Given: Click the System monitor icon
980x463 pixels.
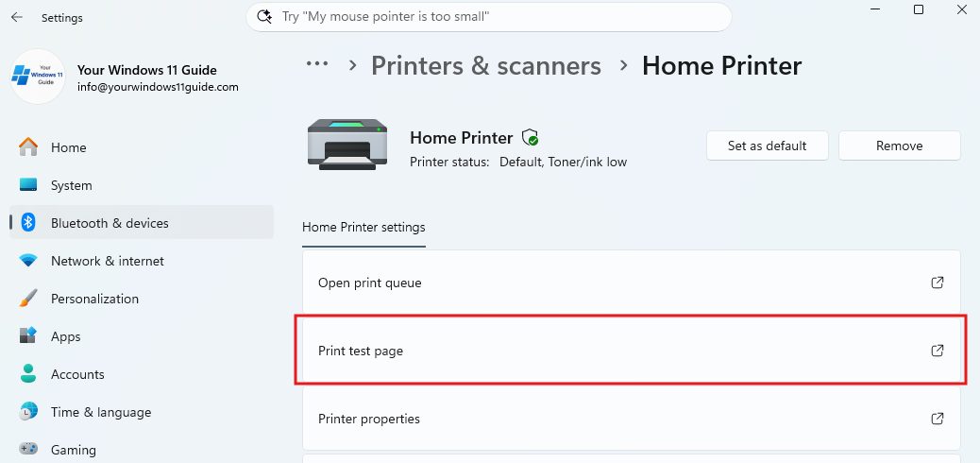Looking at the screenshot, I should click(28, 185).
